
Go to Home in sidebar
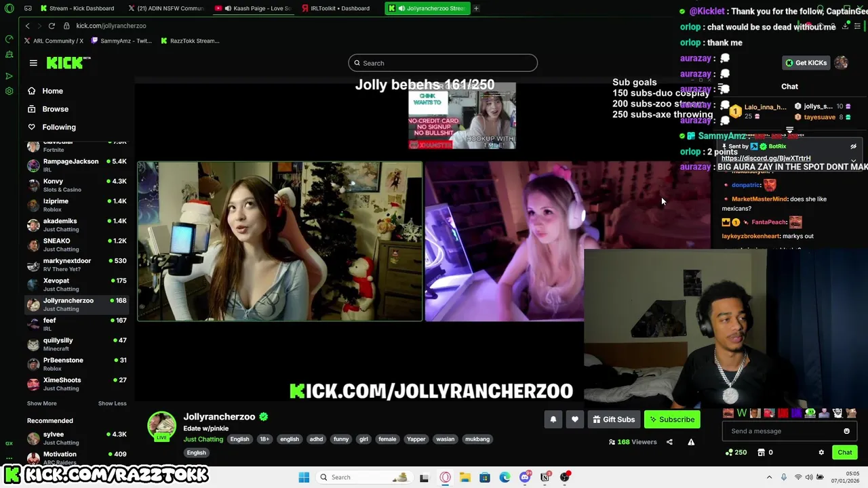pos(52,91)
